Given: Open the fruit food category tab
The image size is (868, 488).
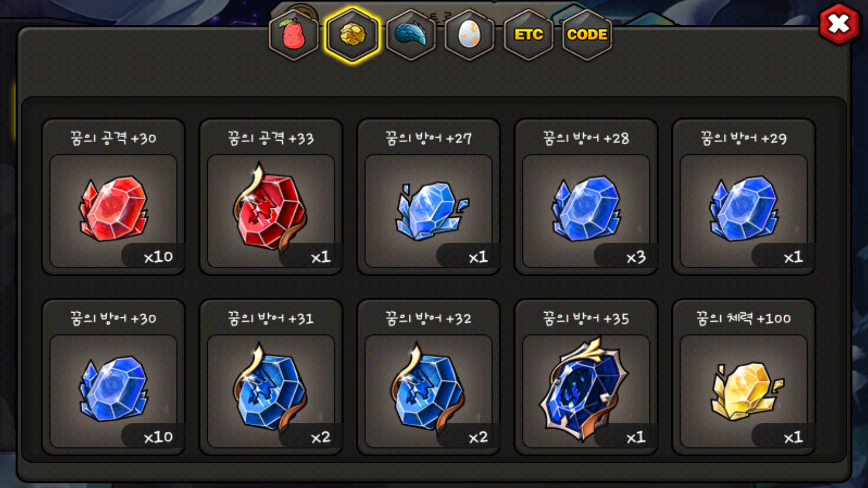Looking at the screenshot, I should point(294,35).
